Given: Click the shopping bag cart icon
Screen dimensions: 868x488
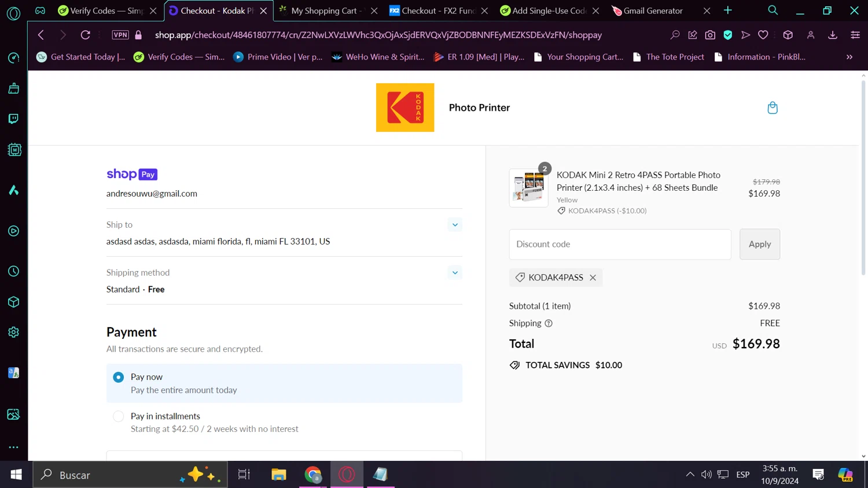Looking at the screenshot, I should pyautogui.click(x=772, y=108).
